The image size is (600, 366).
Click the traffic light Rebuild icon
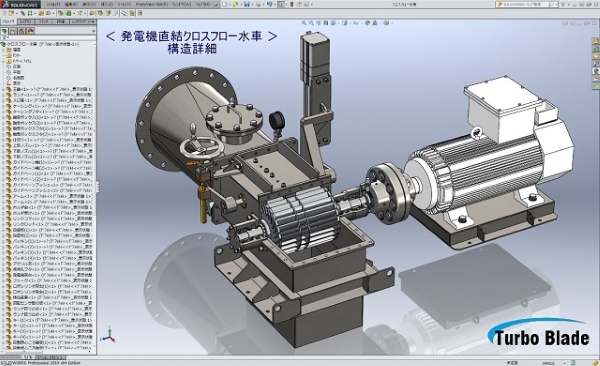coord(291,4)
